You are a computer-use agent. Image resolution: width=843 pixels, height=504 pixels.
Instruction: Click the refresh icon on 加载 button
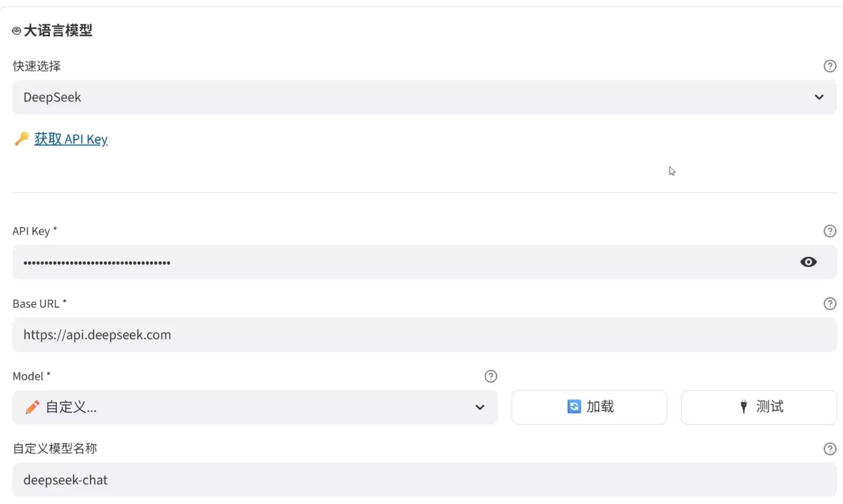tap(574, 407)
